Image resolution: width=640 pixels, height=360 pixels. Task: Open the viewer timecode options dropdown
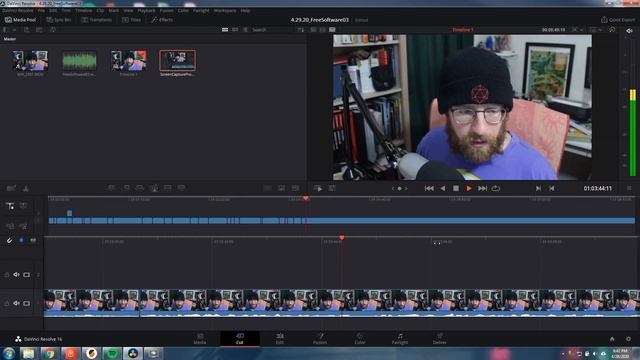click(577, 30)
